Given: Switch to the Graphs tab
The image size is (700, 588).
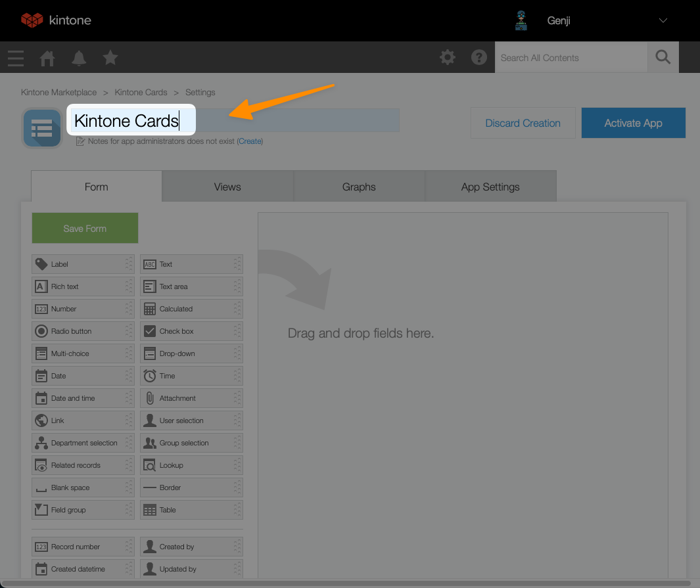Looking at the screenshot, I should click(x=359, y=187).
